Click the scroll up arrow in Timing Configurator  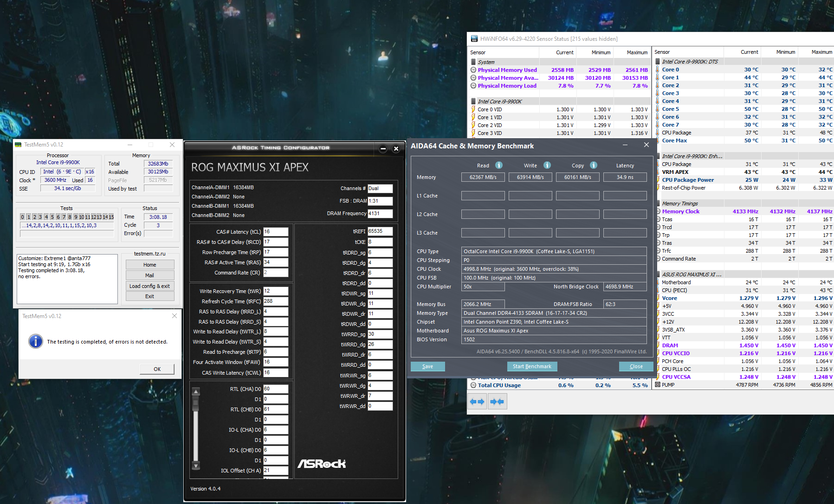[x=196, y=392]
